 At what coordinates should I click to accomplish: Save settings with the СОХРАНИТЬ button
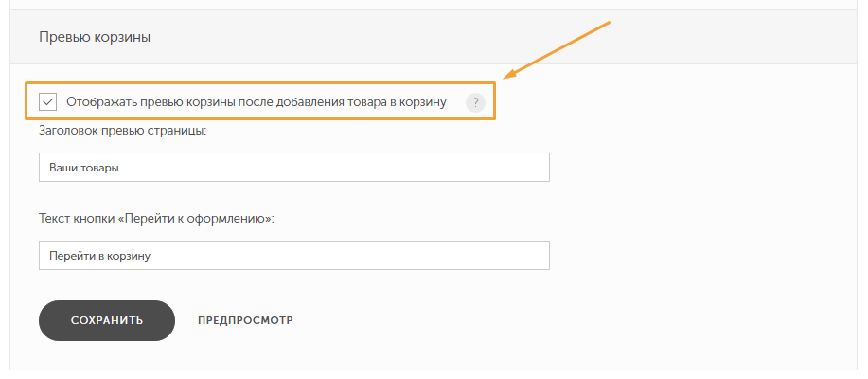[107, 321]
